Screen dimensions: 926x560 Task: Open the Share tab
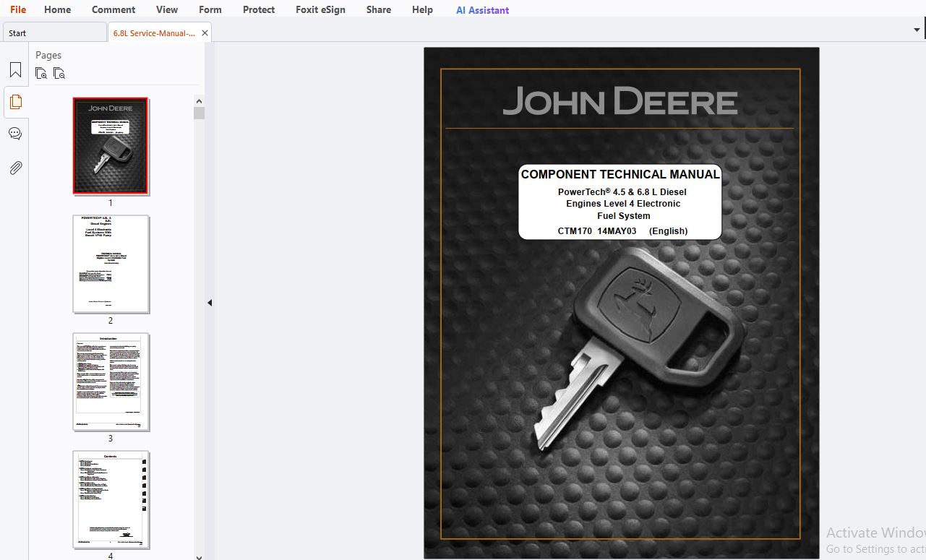coord(379,9)
